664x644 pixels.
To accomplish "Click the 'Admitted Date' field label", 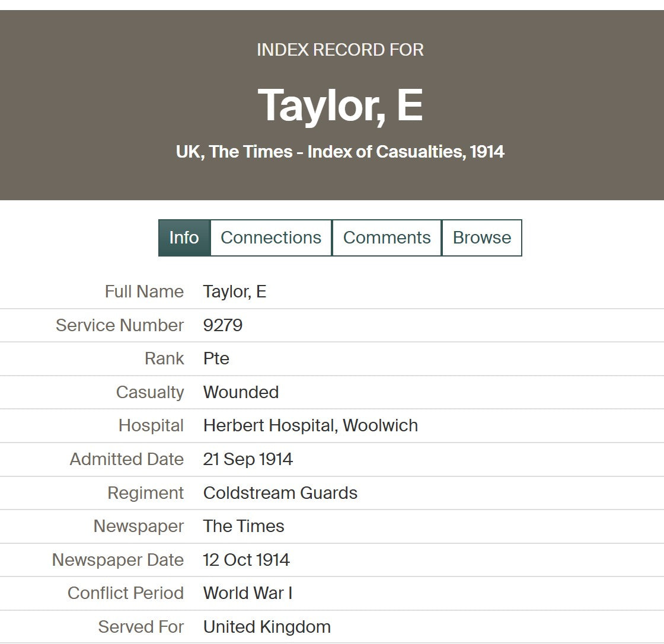I will [127, 459].
